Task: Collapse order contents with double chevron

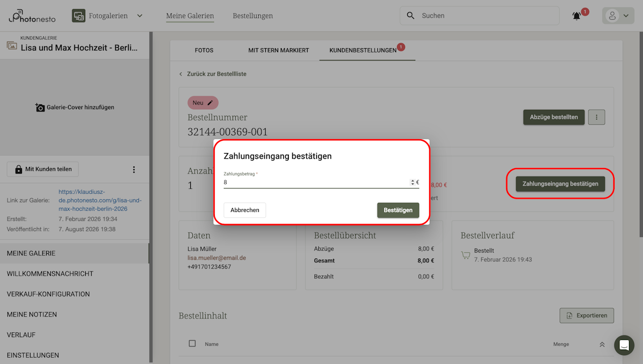Action: click(602, 344)
